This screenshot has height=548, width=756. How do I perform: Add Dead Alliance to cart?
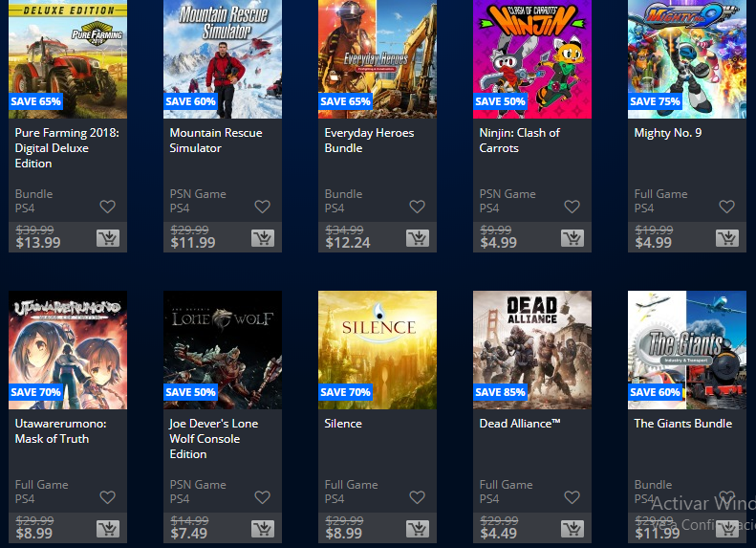[572, 529]
